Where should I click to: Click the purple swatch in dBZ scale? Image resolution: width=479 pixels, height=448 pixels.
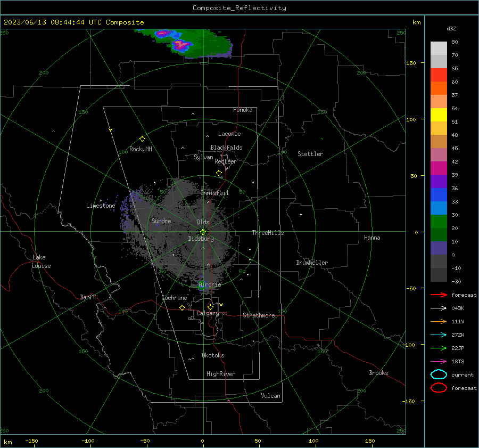point(439,181)
